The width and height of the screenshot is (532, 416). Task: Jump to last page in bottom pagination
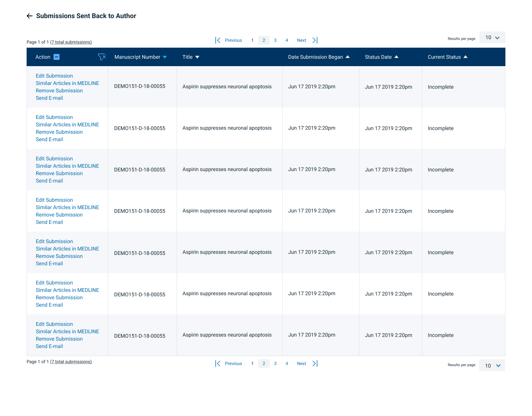315,364
